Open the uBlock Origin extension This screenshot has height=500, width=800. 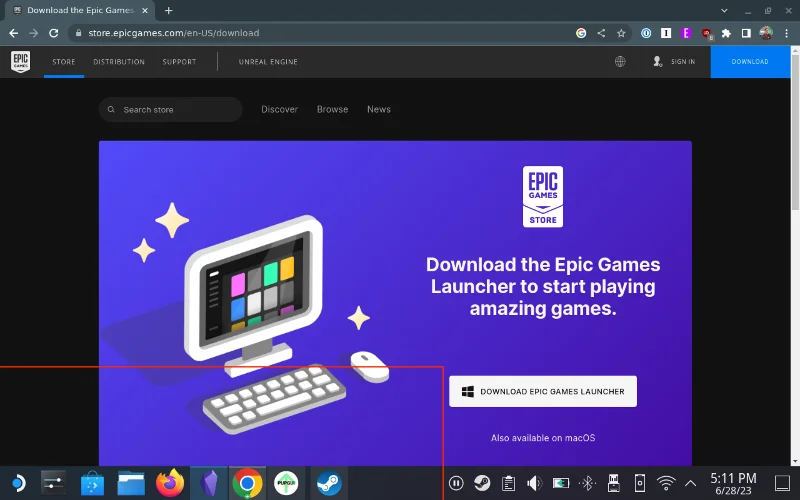707,34
